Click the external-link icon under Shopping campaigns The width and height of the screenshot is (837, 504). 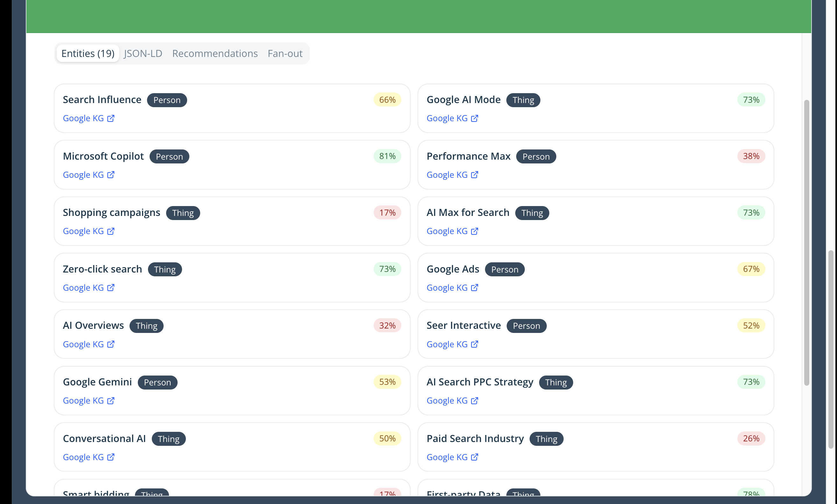click(111, 231)
